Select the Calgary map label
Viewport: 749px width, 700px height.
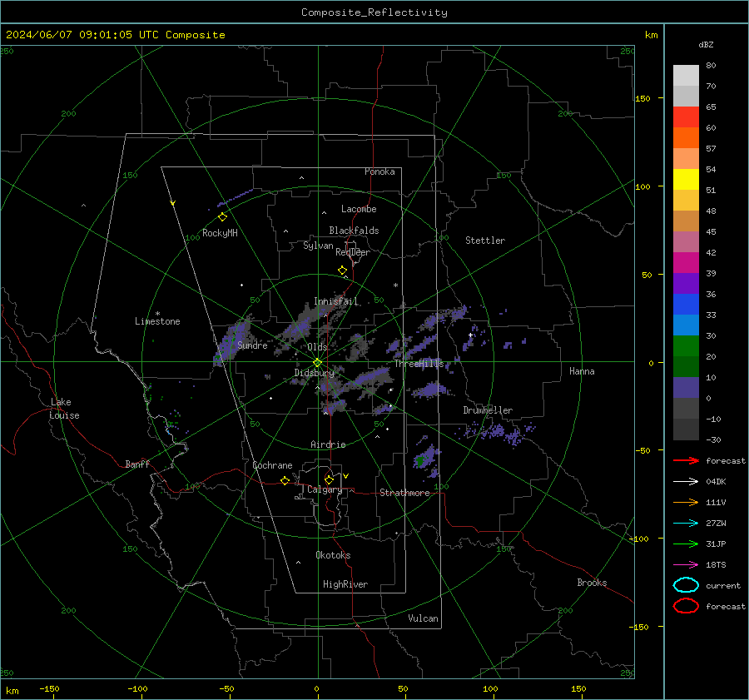tap(325, 489)
